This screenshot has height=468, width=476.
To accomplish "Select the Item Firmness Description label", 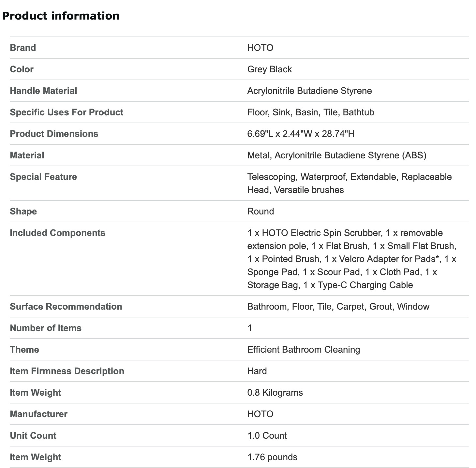I will 67,371.
